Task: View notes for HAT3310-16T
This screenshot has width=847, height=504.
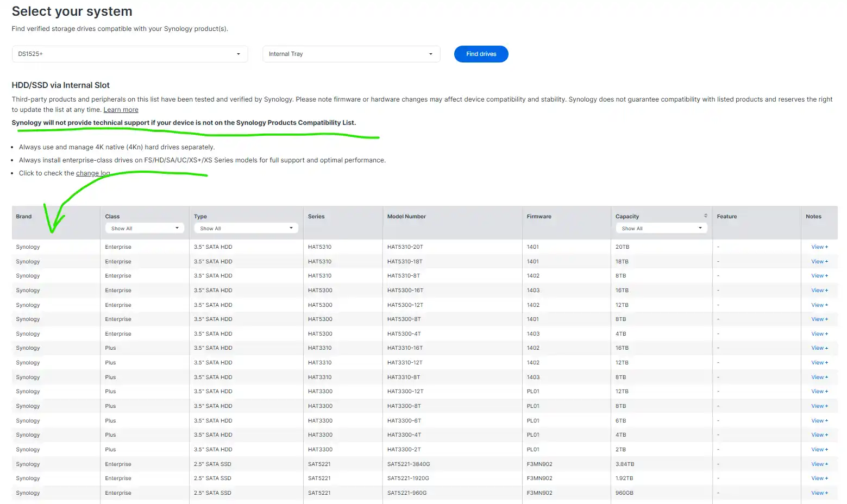Action: click(x=819, y=348)
